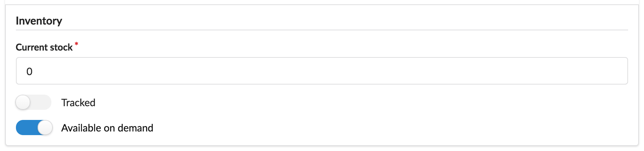This screenshot has height=151, width=644.
Task: Enable the Tracked toggle switch
Action: pos(34,103)
